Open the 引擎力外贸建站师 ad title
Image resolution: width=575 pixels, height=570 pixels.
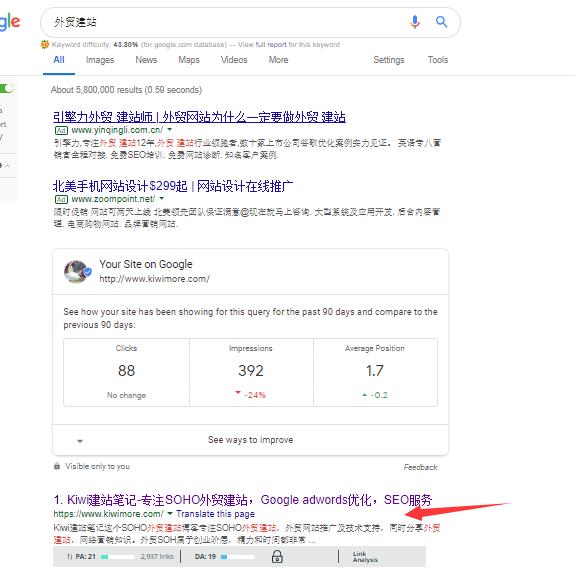199,117
